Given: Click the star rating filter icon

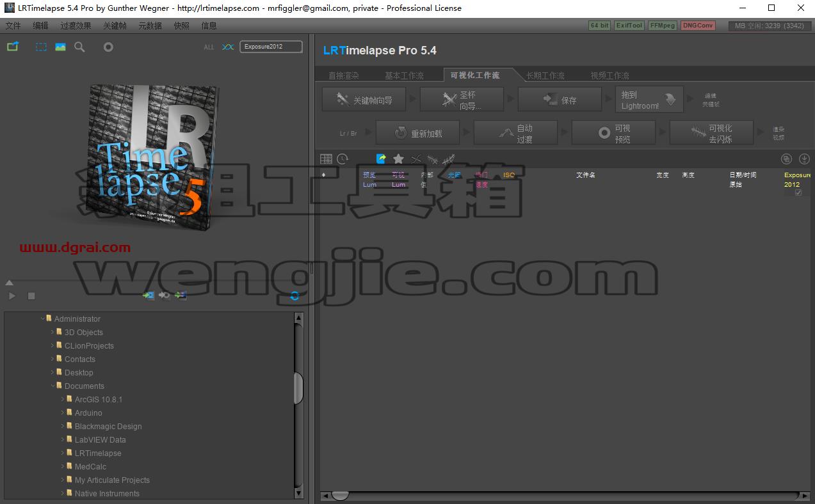Looking at the screenshot, I should (398, 159).
